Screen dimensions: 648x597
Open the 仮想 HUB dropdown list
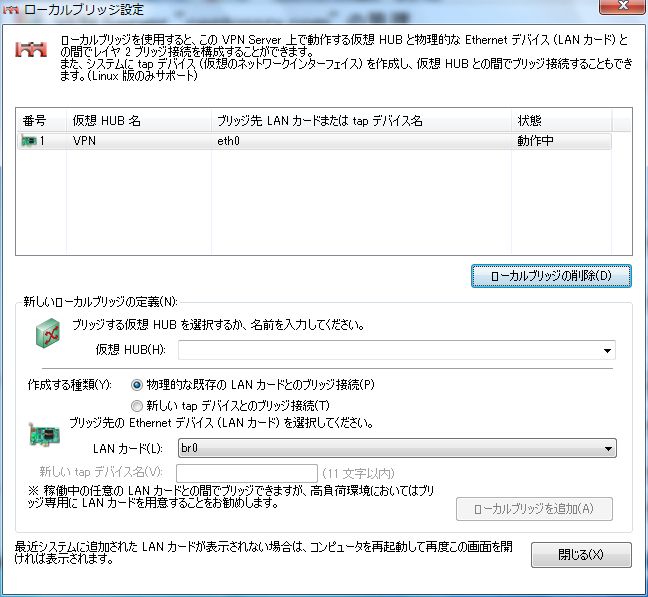pos(607,351)
